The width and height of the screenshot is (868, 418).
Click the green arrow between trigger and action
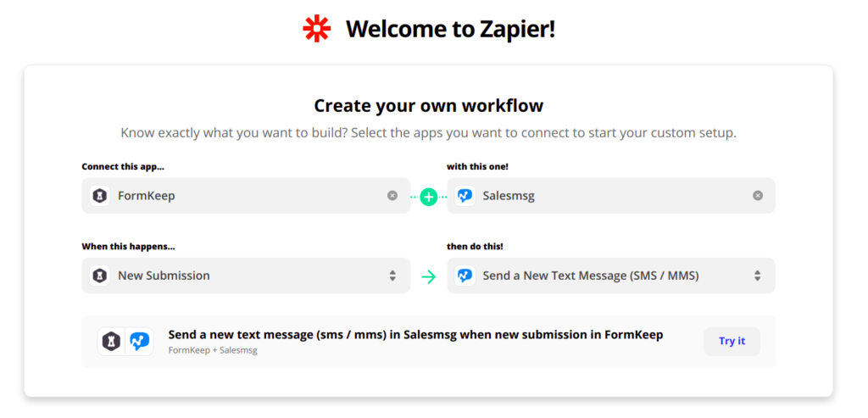pos(429,276)
